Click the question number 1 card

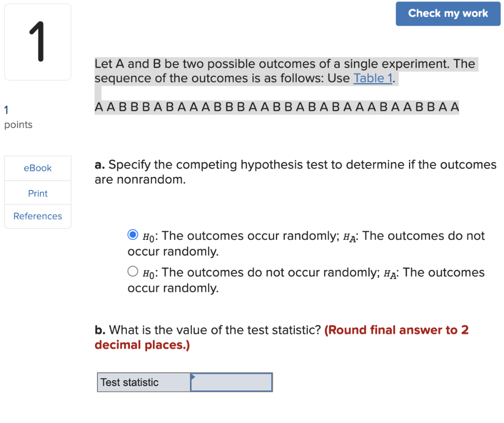37,41
